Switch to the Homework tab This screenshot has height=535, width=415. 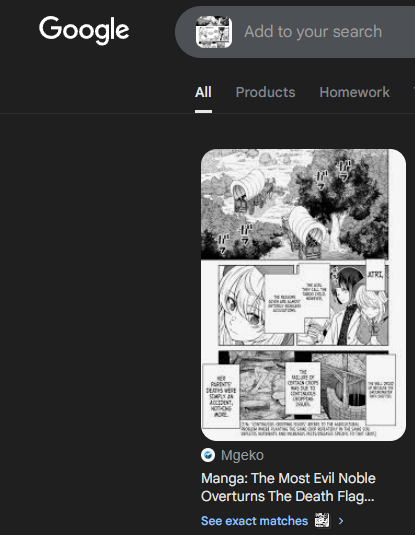354,92
